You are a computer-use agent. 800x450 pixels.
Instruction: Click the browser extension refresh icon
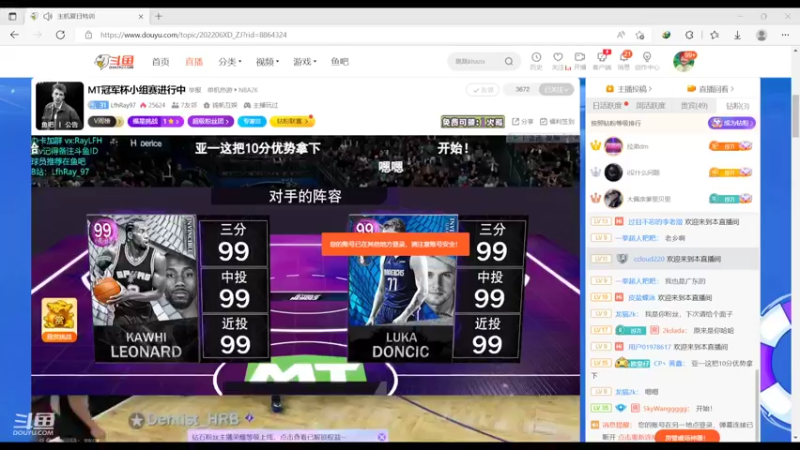[689, 35]
